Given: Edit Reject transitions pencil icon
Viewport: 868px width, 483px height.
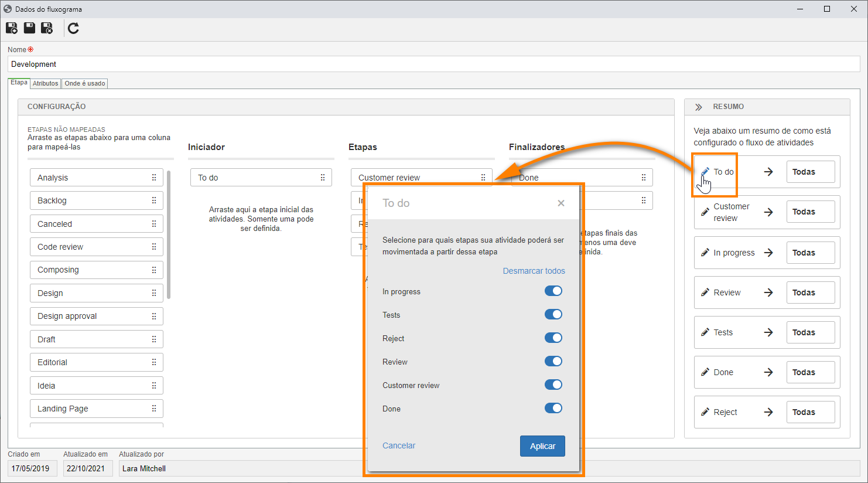Looking at the screenshot, I should click(x=705, y=412).
